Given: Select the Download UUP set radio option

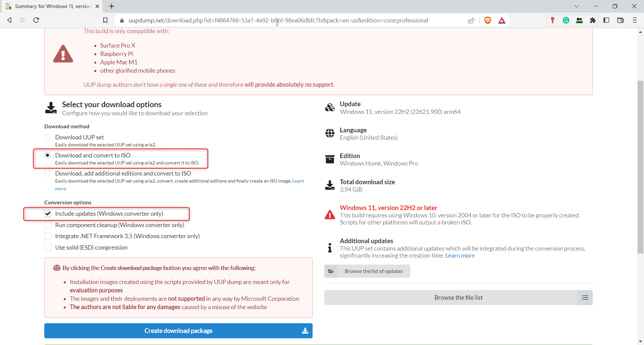Looking at the screenshot, I should click(48, 137).
